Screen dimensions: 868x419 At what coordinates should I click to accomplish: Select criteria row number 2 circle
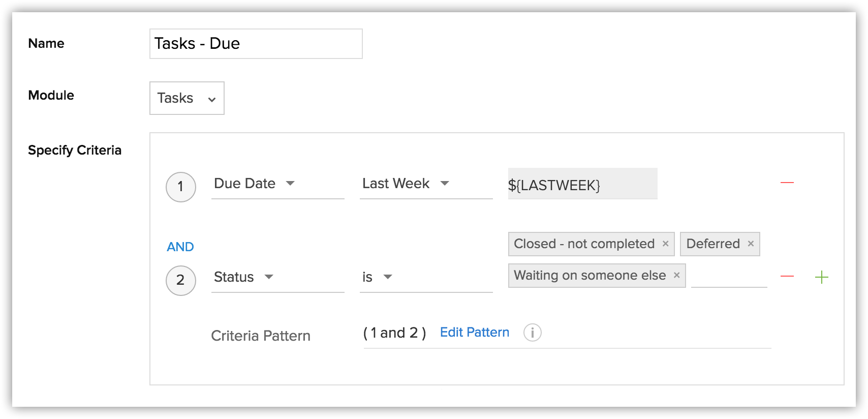click(x=181, y=281)
